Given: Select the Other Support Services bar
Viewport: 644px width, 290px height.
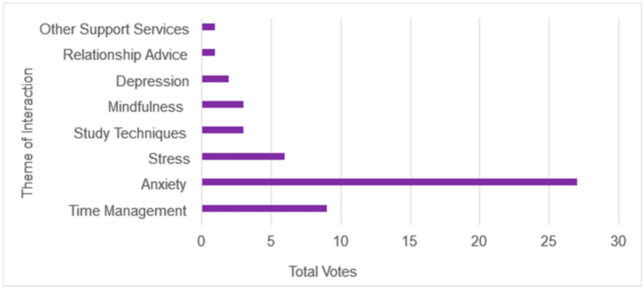Looking at the screenshot, I should click(x=209, y=27).
